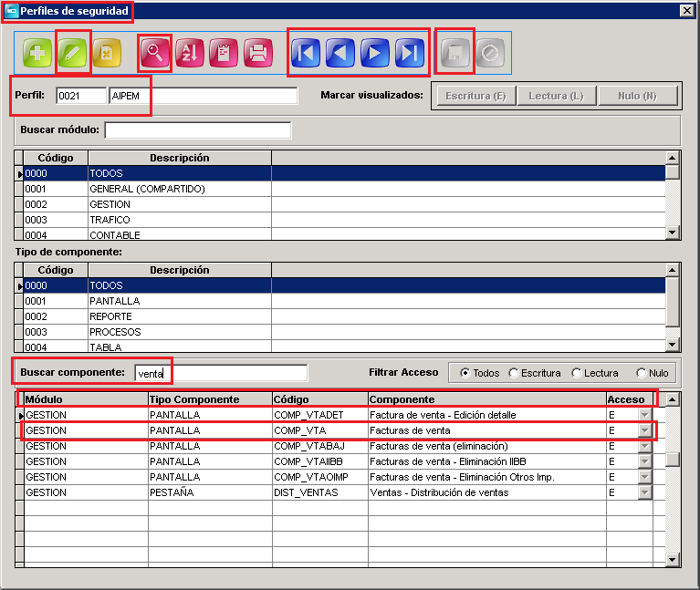Image resolution: width=700 pixels, height=590 pixels.
Task: Click the Acceso column header
Action: click(x=630, y=399)
